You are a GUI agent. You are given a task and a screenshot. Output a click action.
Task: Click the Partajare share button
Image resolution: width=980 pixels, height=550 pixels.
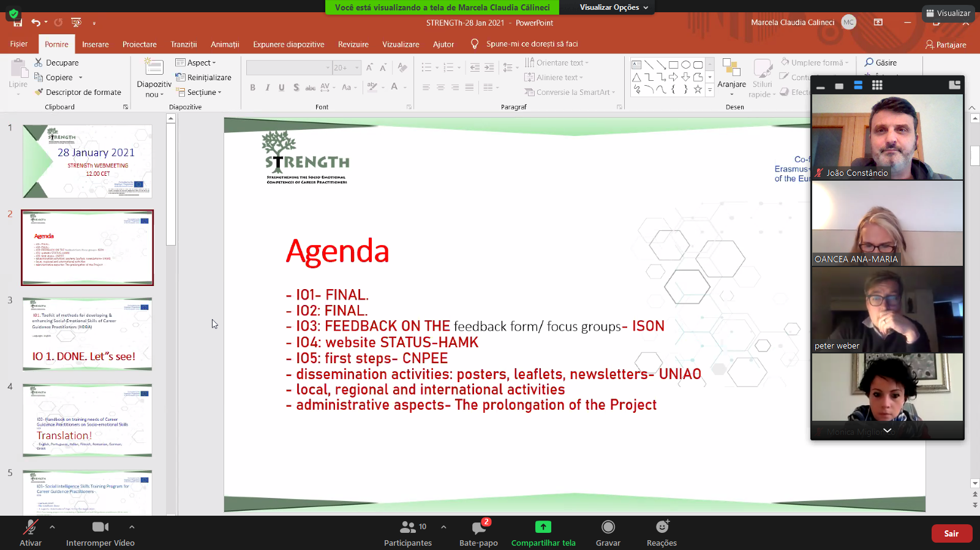pos(946,45)
